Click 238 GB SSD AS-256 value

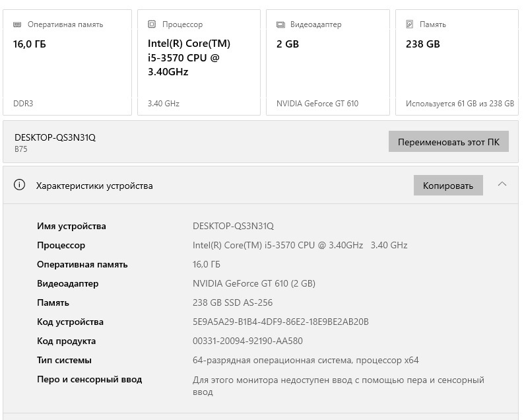coord(232,302)
